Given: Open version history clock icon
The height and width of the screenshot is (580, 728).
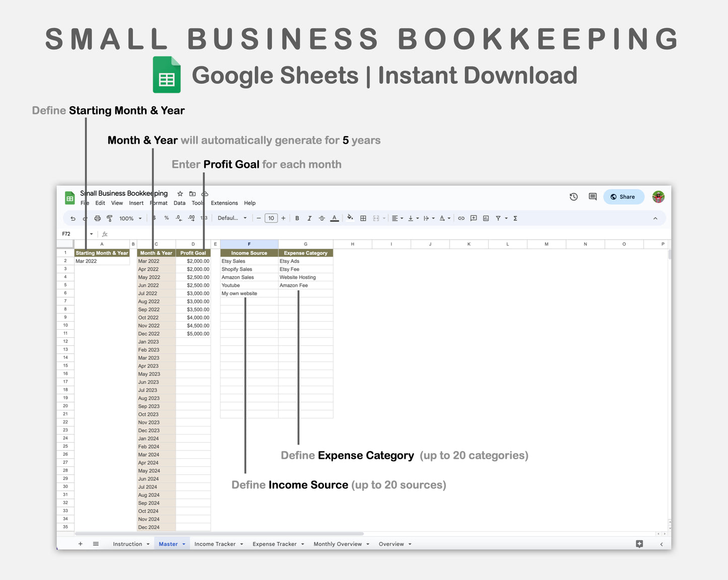Looking at the screenshot, I should (x=573, y=197).
